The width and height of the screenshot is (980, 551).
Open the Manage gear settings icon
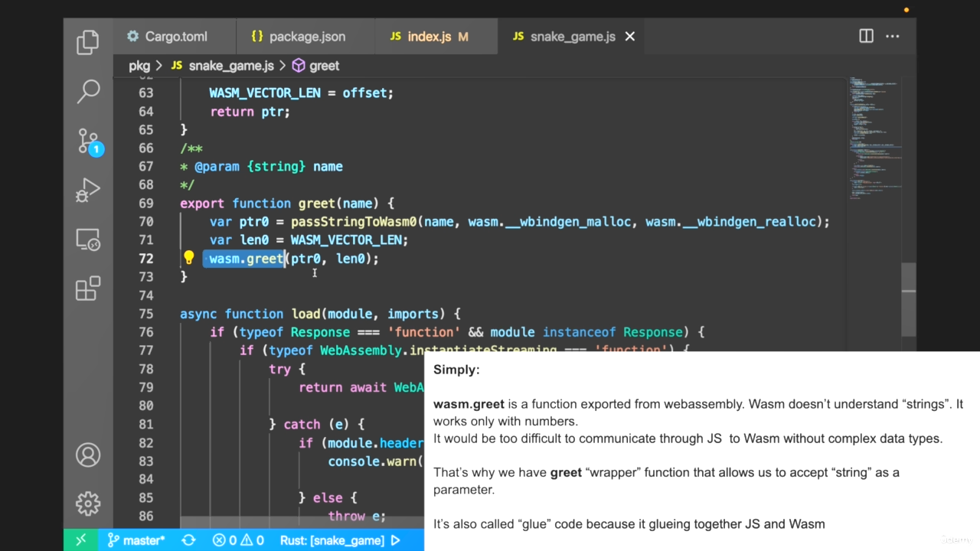[88, 504]
